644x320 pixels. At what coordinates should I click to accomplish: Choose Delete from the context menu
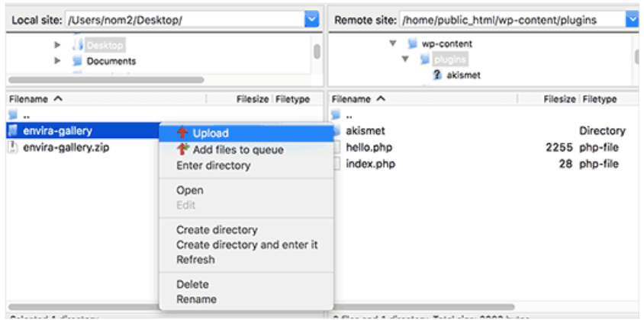(192, 283)
